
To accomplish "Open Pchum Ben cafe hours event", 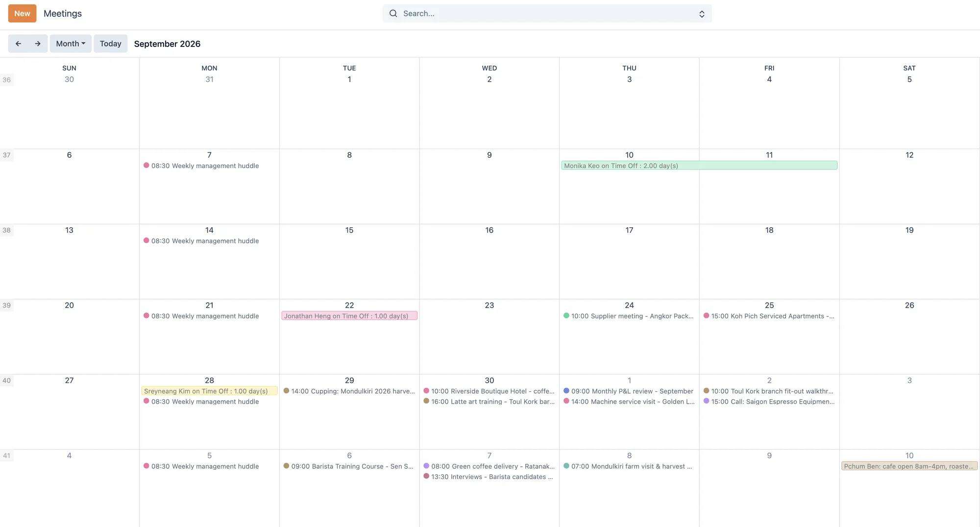I will [909, 466].
